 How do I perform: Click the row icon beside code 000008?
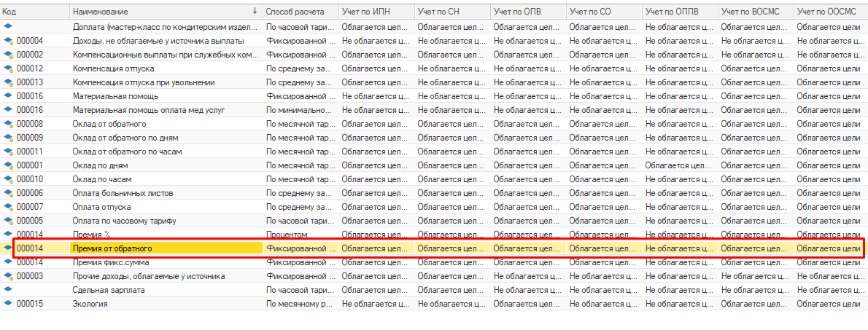[x=8, y=123]
